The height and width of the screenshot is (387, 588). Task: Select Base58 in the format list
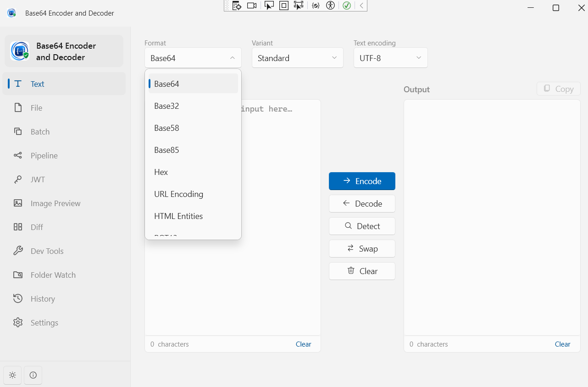193,128
